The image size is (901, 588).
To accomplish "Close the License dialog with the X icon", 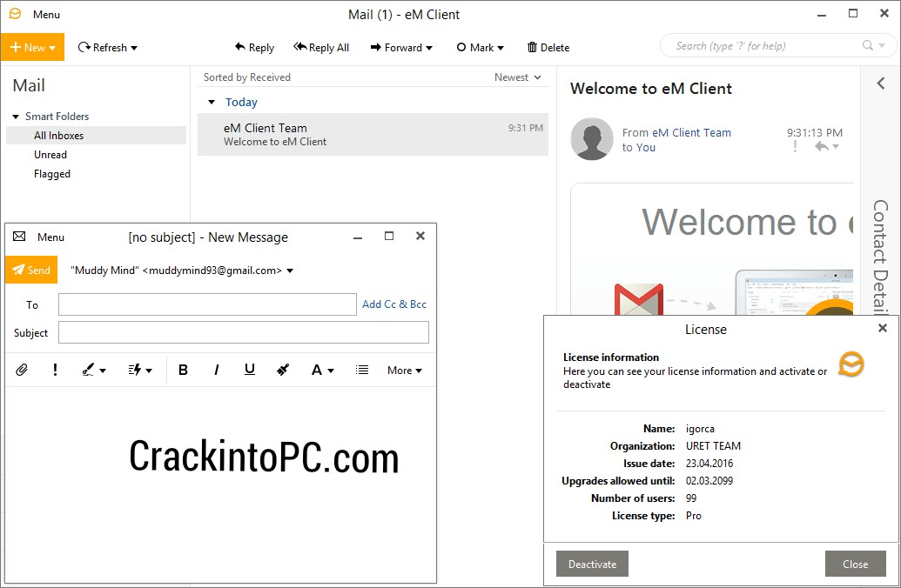I will coord(883,328).
